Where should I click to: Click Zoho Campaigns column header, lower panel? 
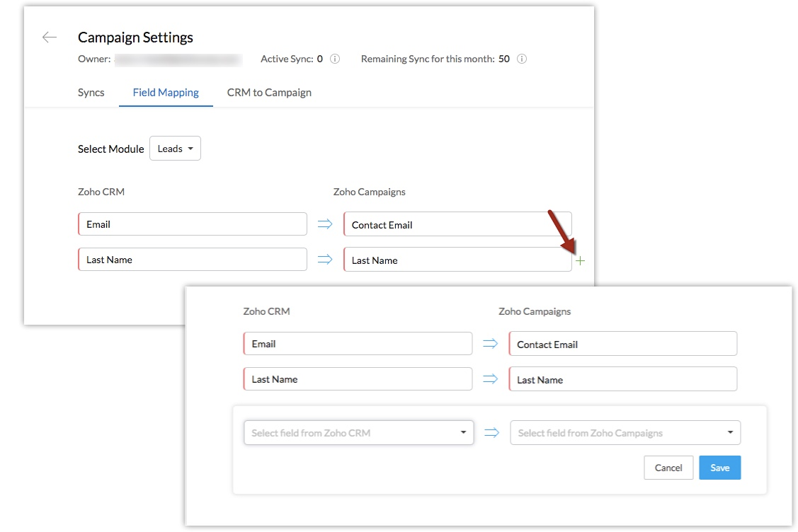click(535, 311)
